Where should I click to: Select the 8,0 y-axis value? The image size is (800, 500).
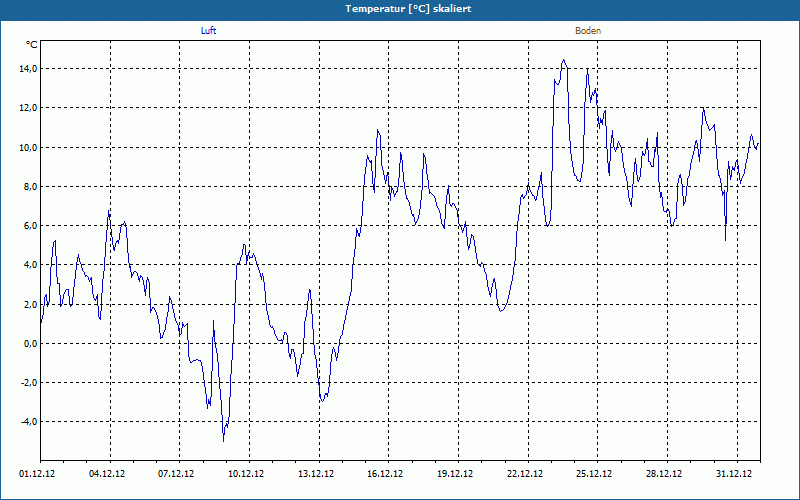pyautogui.click(x=30, y=187)
